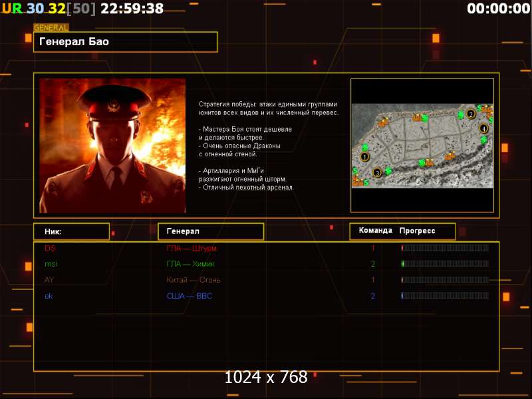This screenshot has height=399, width=532.
Task: Click team number in msi row
Action: [373, 263]
